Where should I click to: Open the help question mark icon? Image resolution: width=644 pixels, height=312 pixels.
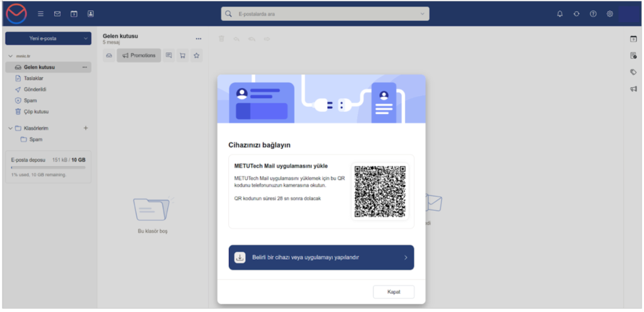click(593, 14)
